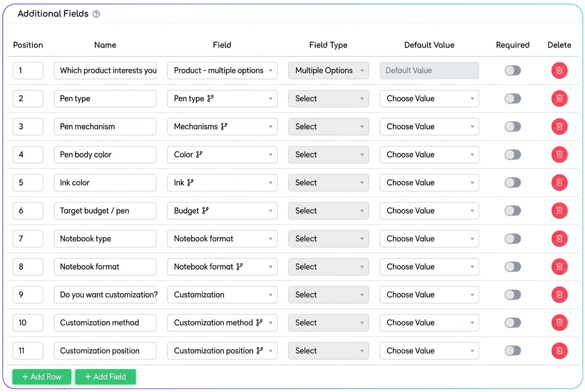This screenshot has height=392, width=585.
Task: Click position input showing 6
Action: (28, 211)
